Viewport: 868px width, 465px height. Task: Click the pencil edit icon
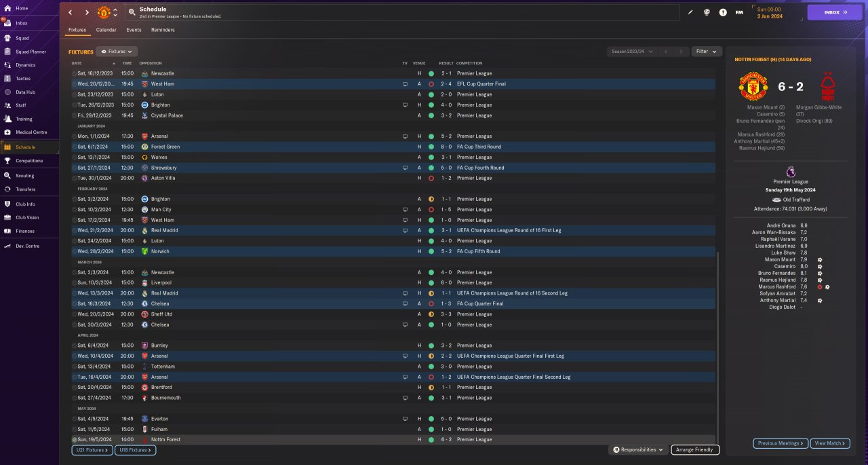[690, 12]
